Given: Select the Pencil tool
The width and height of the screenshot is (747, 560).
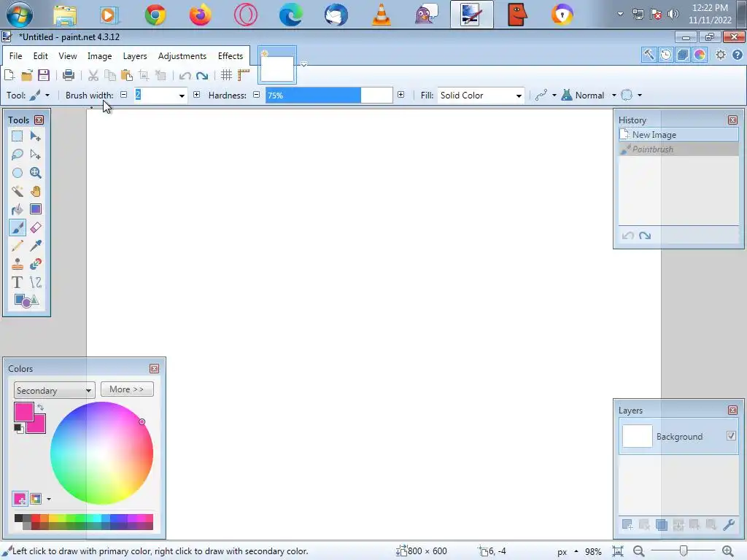Looking at the screenshot, I should point(18,246).
